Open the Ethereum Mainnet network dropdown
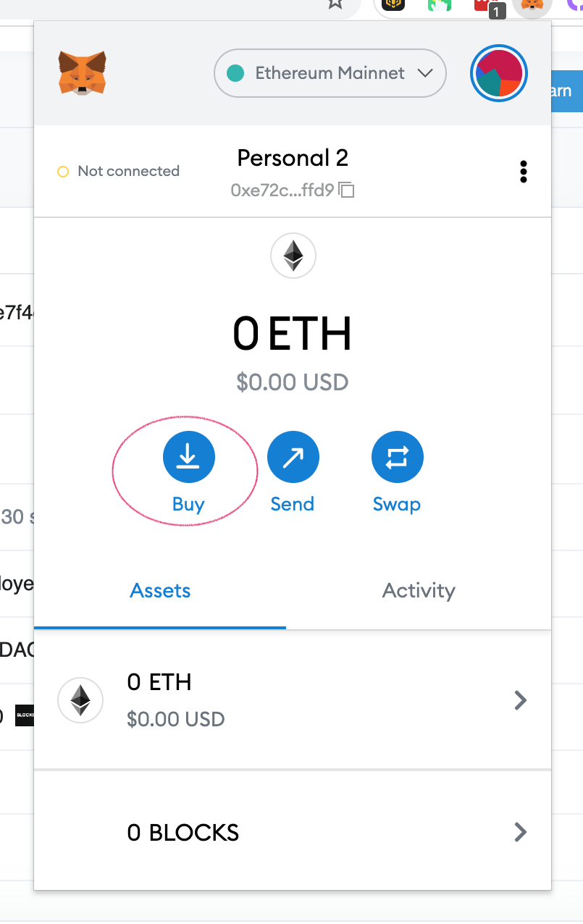Viewport: 583px width, 924px height. 330,73
